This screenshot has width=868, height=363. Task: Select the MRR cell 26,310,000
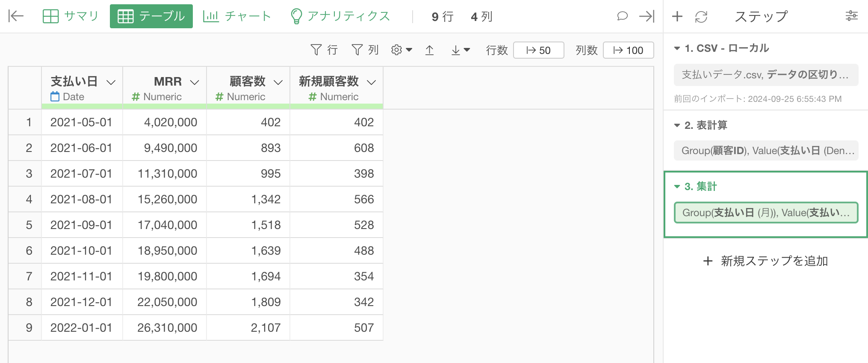point(165,327)
